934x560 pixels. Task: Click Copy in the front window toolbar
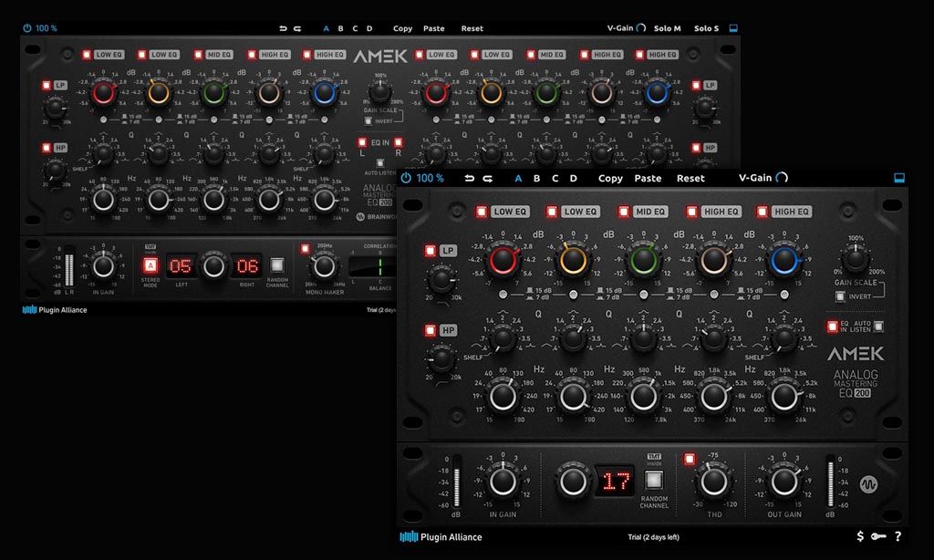[610, 178]
